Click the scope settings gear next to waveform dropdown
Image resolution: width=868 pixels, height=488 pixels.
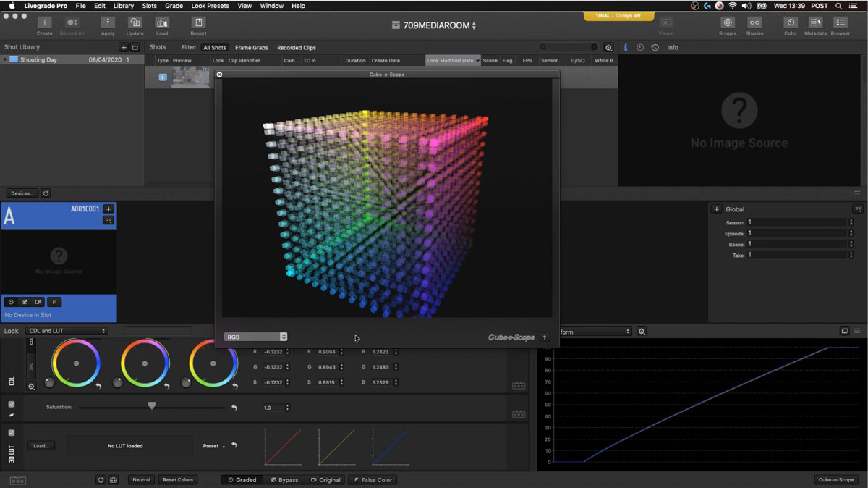pos(642,331)
